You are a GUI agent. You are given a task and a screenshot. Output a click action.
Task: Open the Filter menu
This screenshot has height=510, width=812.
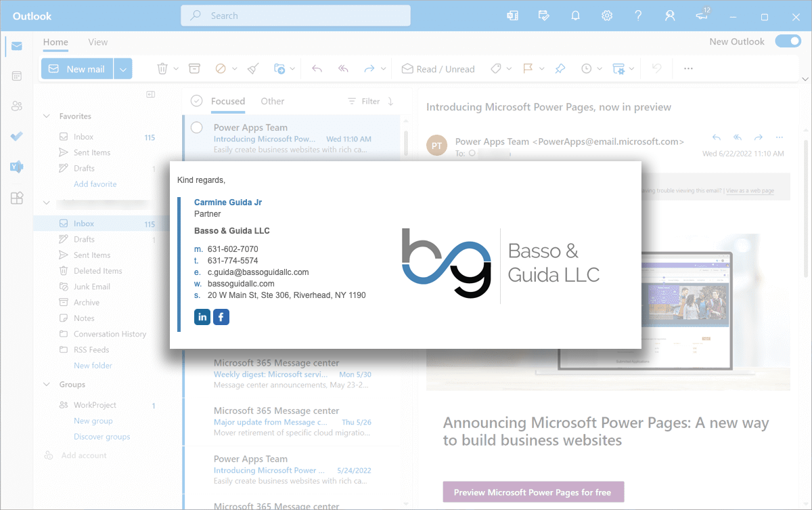[364, 101]
